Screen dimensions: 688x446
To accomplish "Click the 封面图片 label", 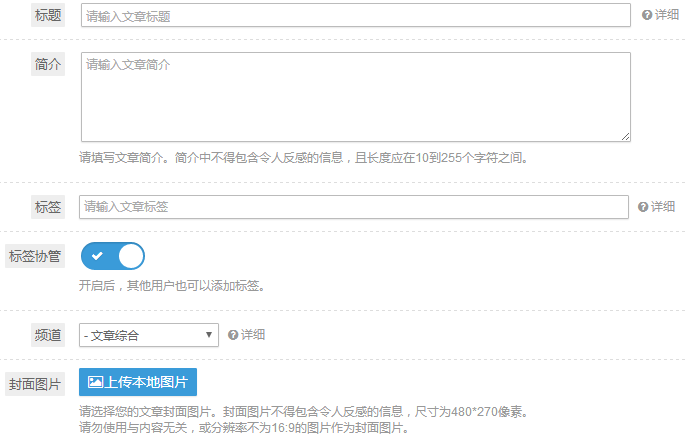I will coord(35,384).
